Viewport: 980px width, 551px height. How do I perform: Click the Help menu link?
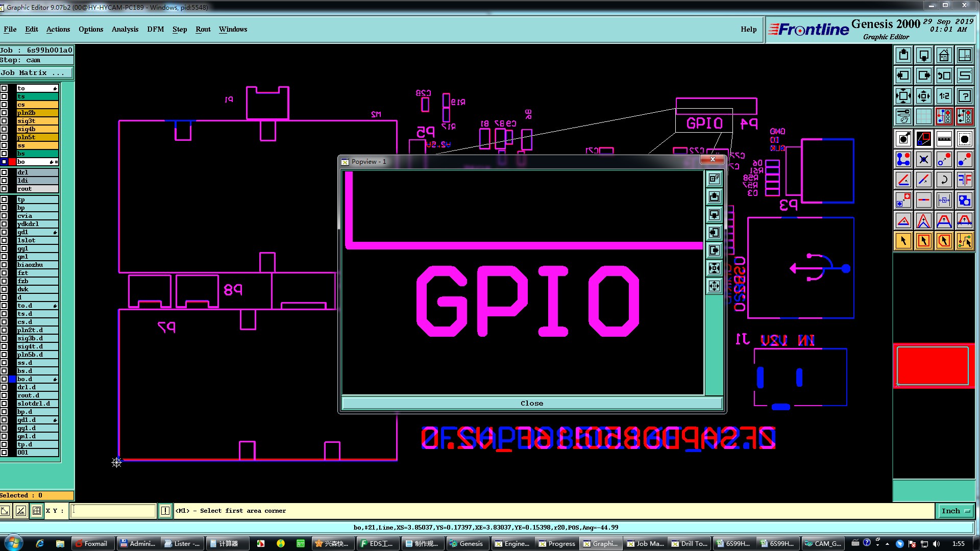748,29
